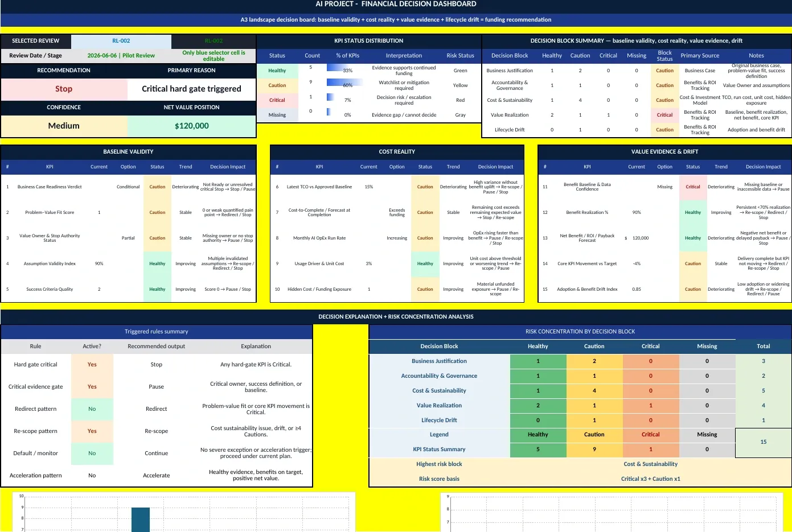Select the 'Accelerate' recommended output

[157, 476]
